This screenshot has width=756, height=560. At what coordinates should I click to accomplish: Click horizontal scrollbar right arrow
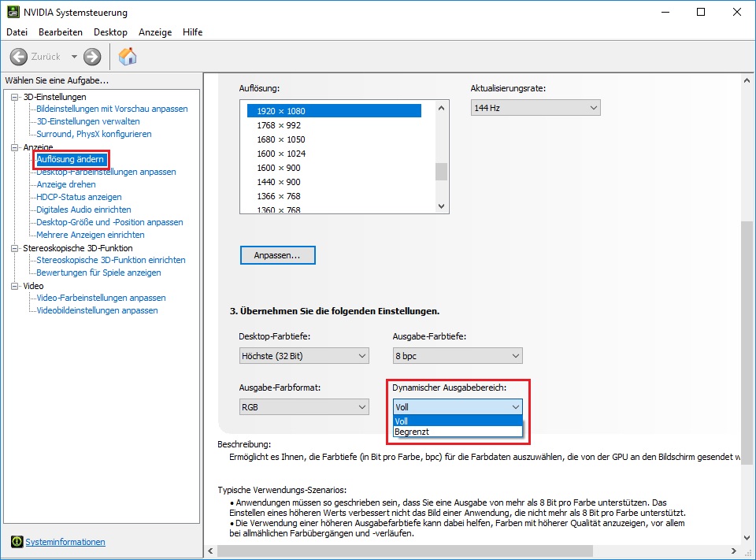pos(734,551)
